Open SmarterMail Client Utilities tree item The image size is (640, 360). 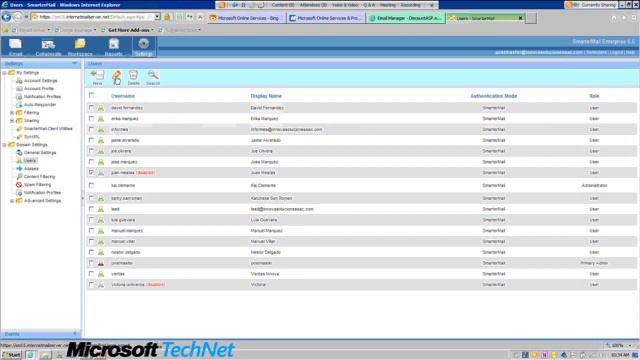pyautogui.click(x=48, y=129)
